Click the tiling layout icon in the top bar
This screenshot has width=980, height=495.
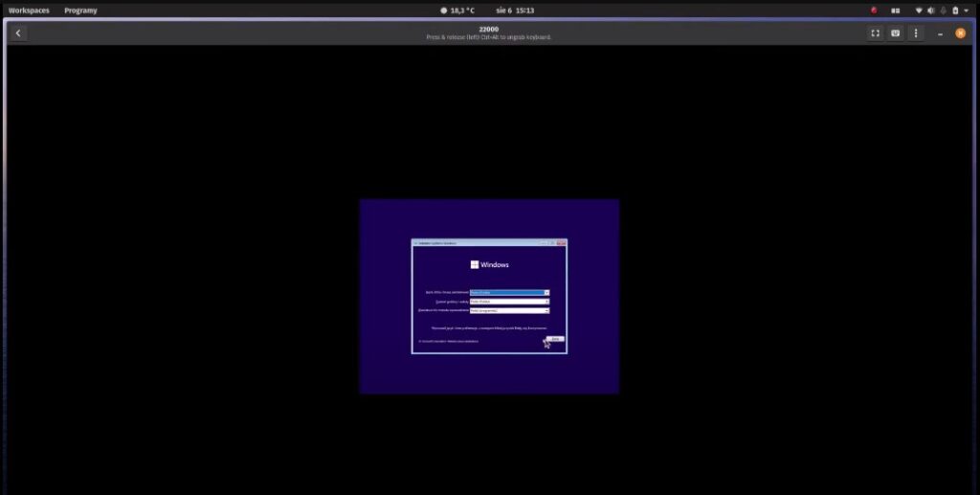(896, 11)
